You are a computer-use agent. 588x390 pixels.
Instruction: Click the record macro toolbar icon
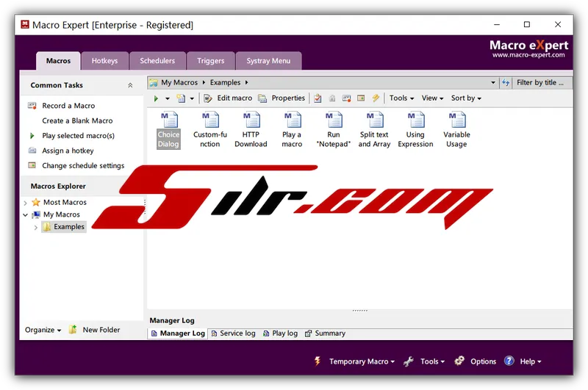[346, 98]
